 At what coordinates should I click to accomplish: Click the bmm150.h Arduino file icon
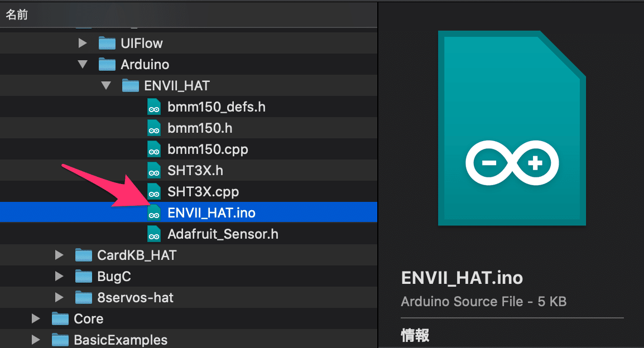(x=154, y=128)
